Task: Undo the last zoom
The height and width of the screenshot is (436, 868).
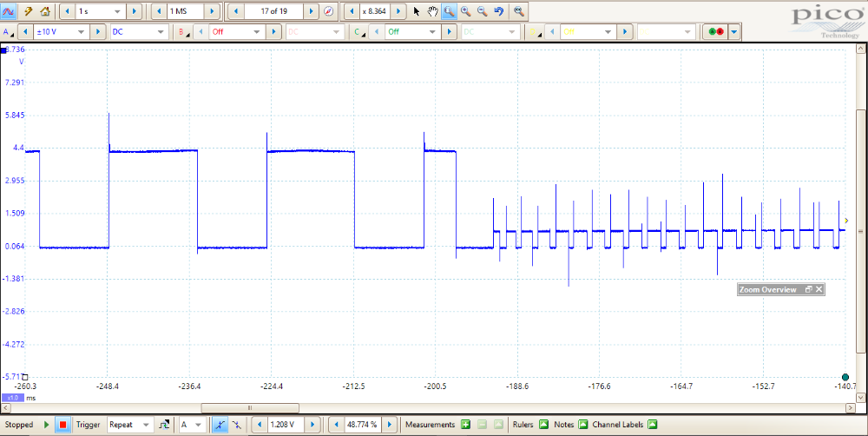Action: point(498,11)
